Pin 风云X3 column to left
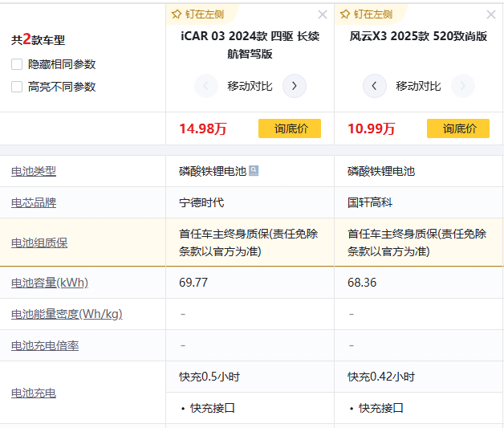The height and width of the screenshot is (428, 504). click(x=367, y=14)
